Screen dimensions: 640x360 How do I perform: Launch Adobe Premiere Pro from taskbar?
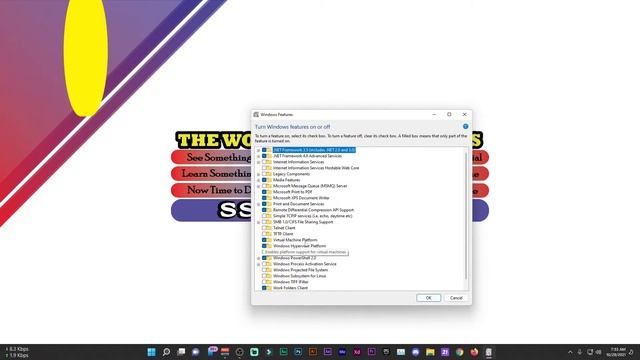coord(371,352)
